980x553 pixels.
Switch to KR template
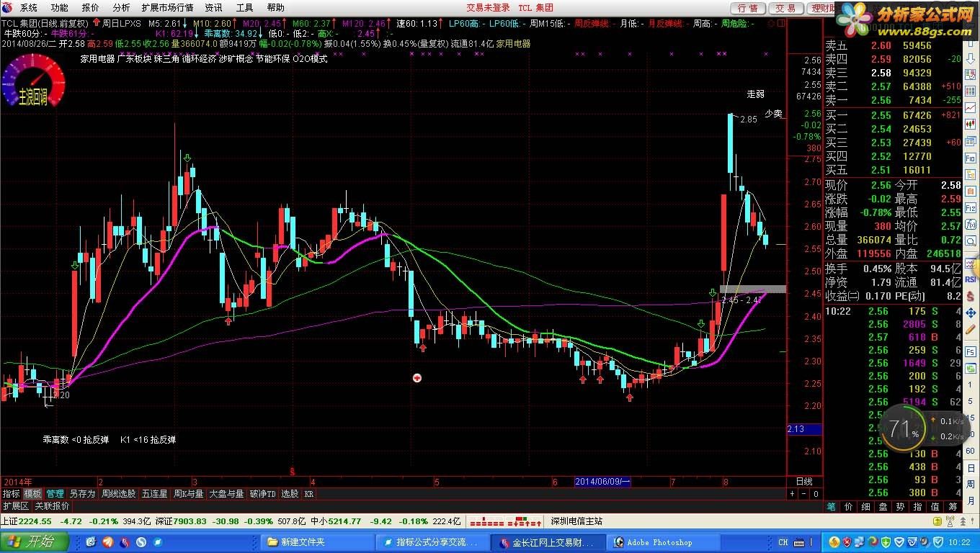coord(309,494)
